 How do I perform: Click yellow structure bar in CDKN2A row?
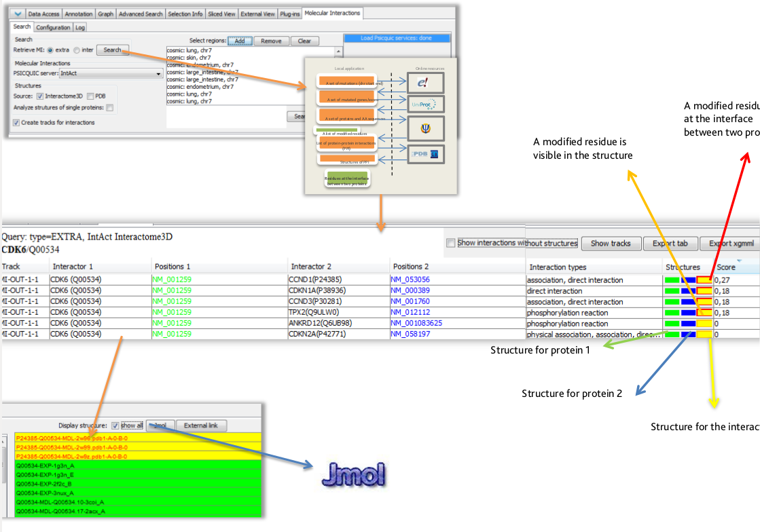click(704, 334)
